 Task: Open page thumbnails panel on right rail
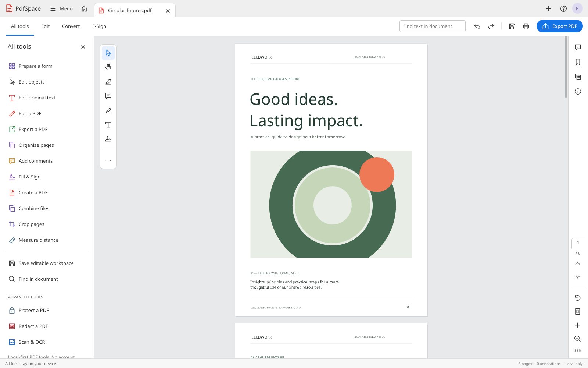578,77
